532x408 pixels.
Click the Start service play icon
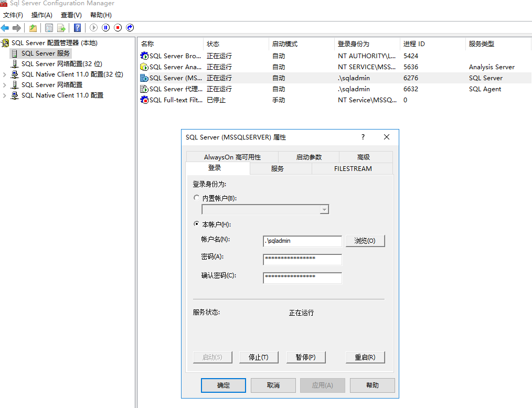pyautogui.click(x=93, y=27)
